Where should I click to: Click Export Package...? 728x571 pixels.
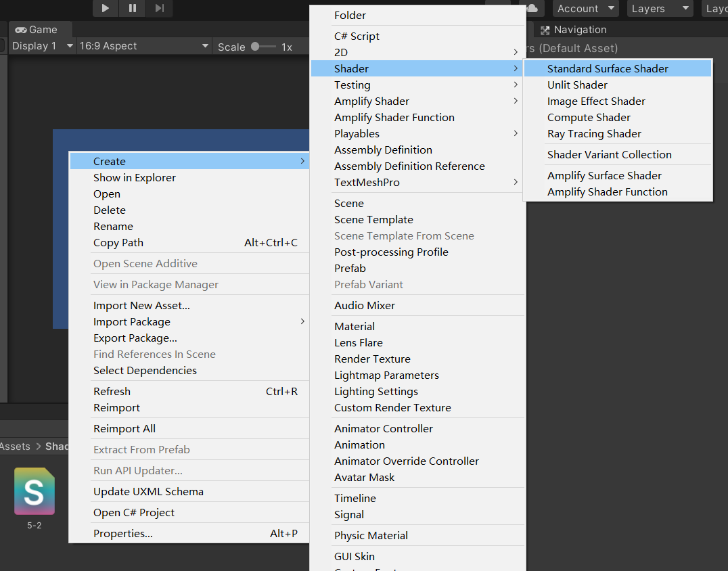point(189,338)
